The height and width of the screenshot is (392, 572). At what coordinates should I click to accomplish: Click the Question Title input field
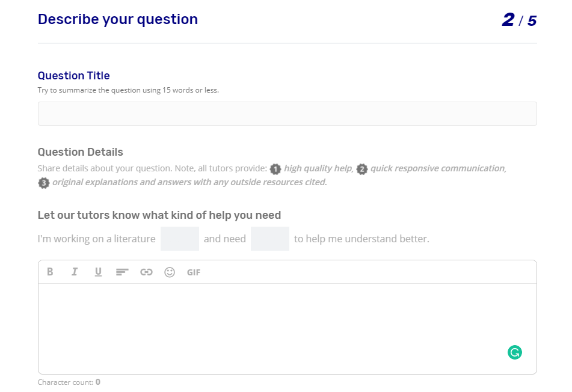click(287, 113)
